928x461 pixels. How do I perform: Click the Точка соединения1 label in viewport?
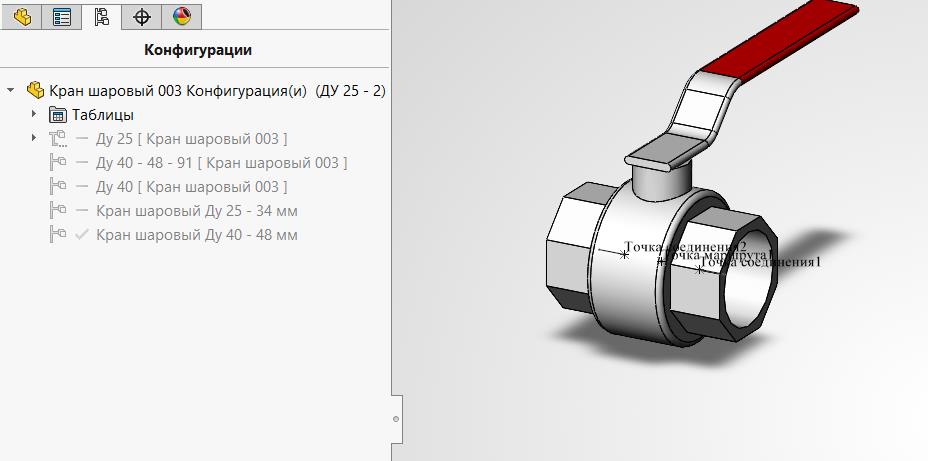point(761,262)
